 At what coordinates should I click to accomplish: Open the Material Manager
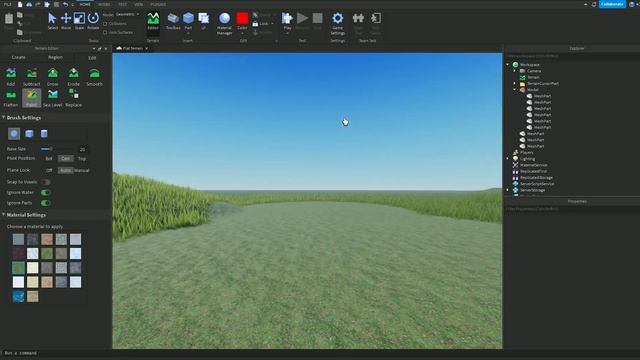click(224, 23)
